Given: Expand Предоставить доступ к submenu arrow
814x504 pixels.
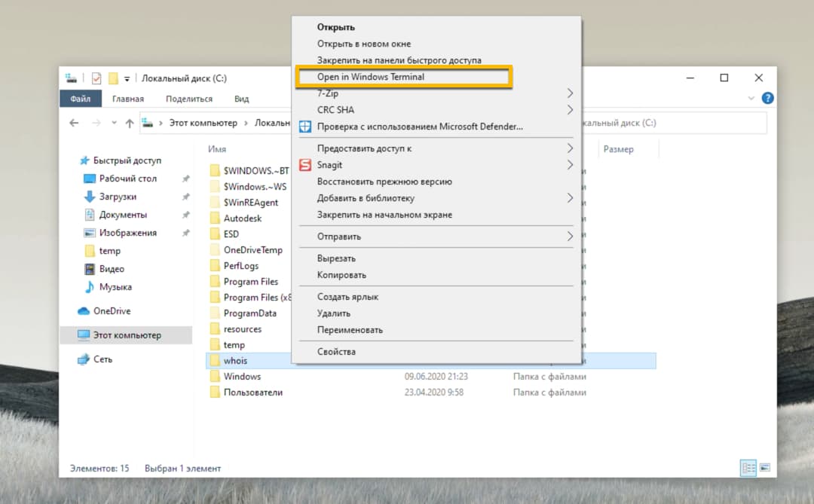Looking at the screenshot, I should 570,148.
